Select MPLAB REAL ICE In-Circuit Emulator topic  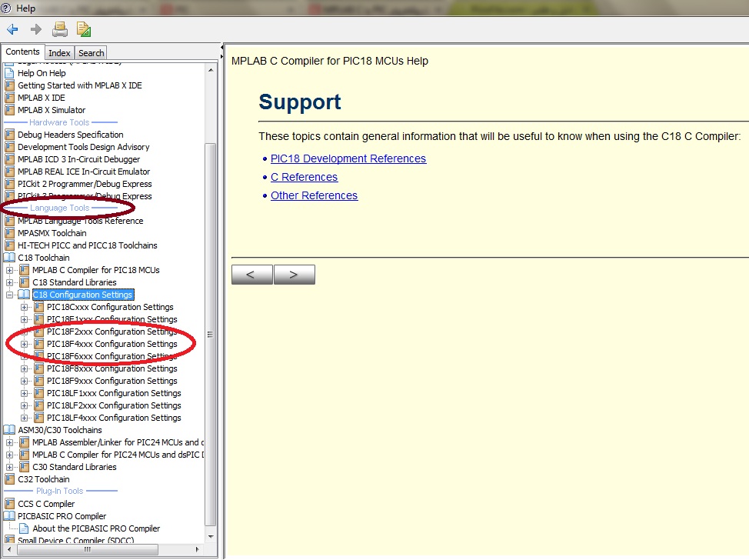[84, 172]
